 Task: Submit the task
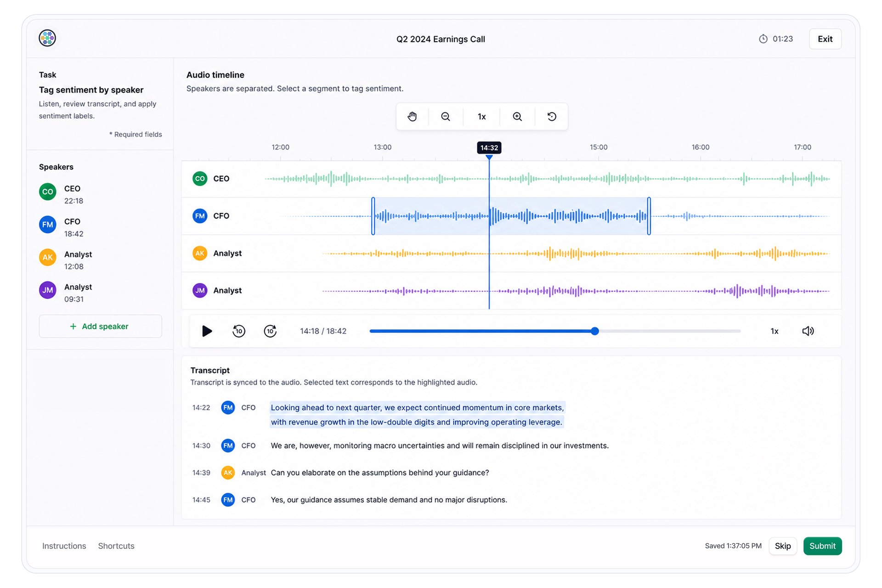pos(822,546)
